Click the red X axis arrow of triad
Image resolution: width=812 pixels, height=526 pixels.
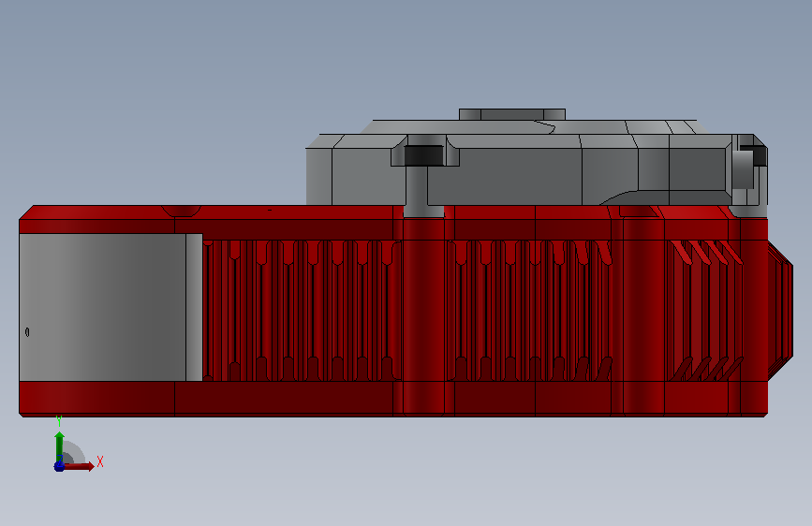pos(80,466)
